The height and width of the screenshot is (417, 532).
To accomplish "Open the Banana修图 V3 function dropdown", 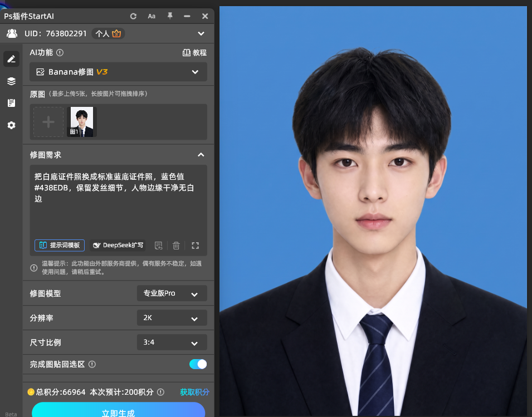I will tap(118, 72).
